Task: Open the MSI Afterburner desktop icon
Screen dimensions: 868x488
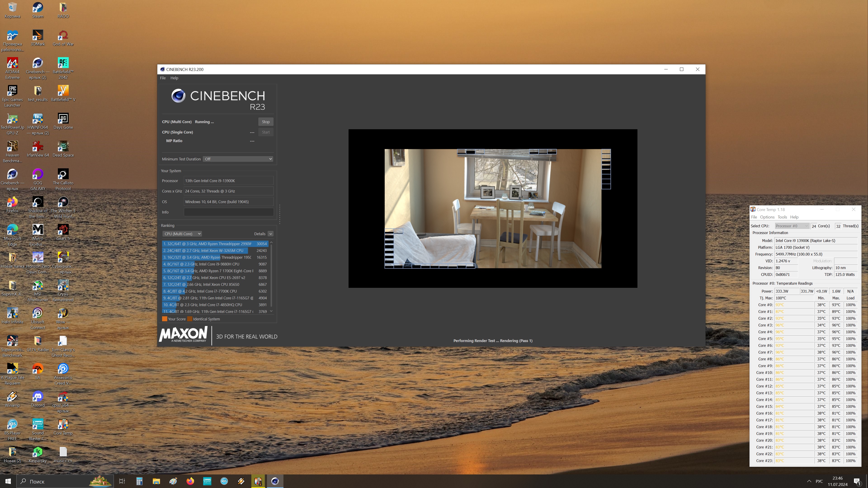Action: click(38, 286)
